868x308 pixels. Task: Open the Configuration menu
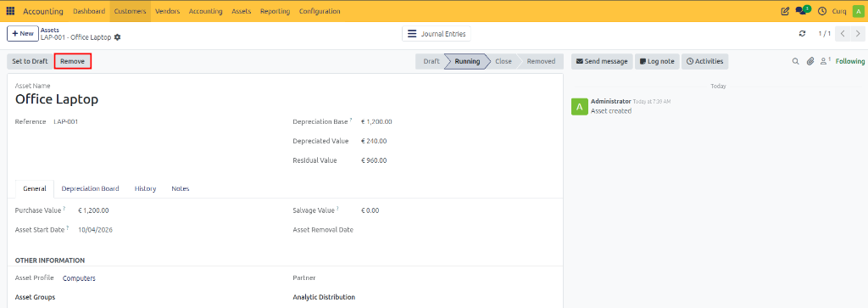coord(320,11)
